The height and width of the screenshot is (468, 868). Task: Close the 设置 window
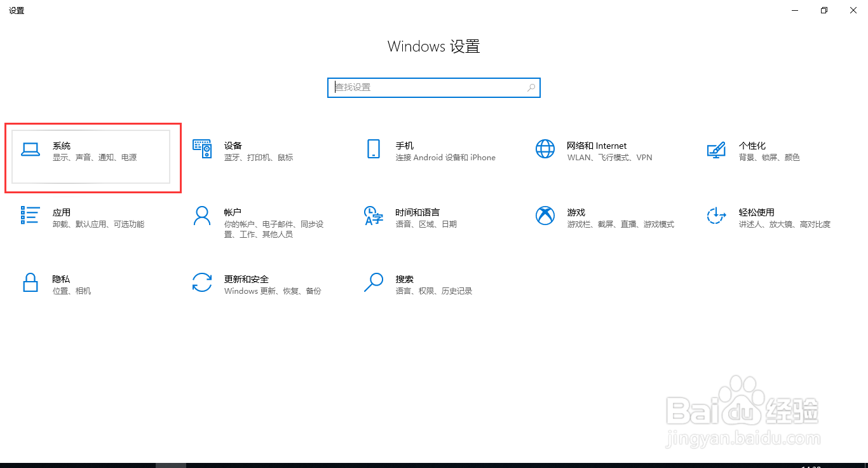pyautogui.click(x=853, y=10)
